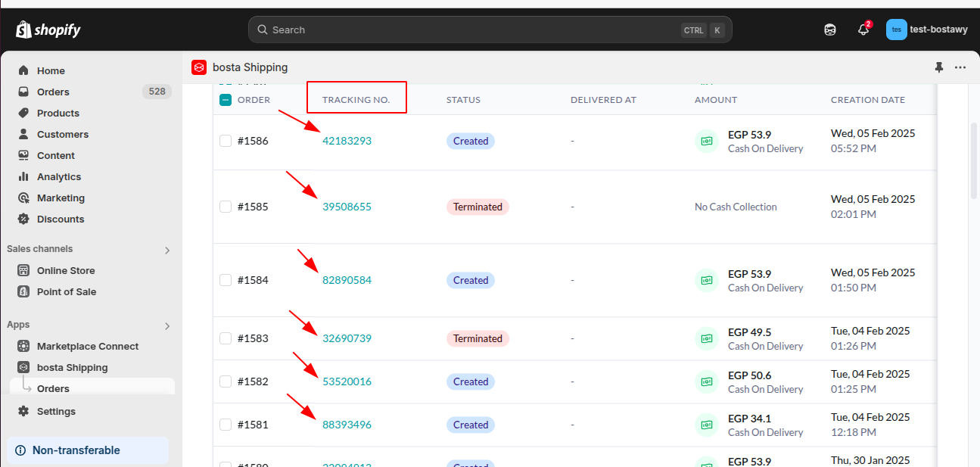Open tracking number 82890584

click(x=347, y=280)
